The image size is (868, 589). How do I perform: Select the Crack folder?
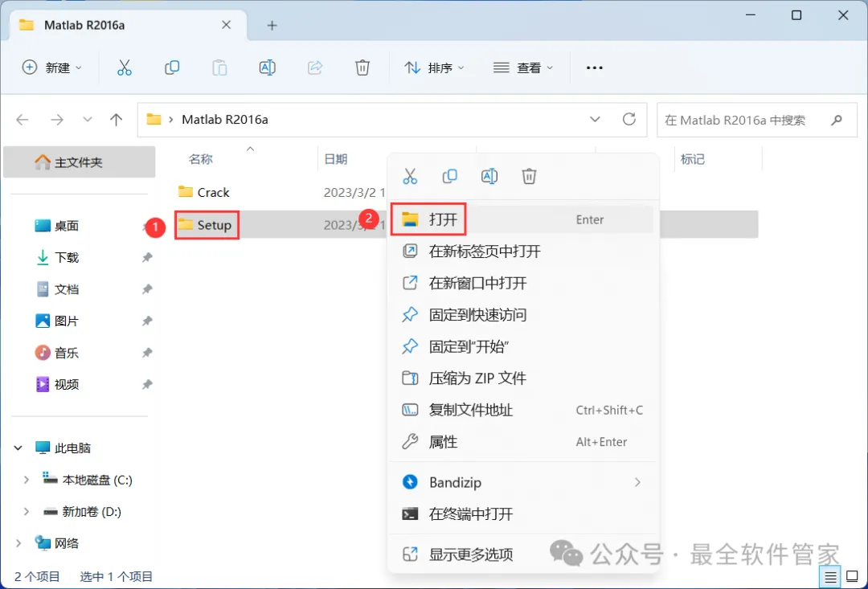203,192
